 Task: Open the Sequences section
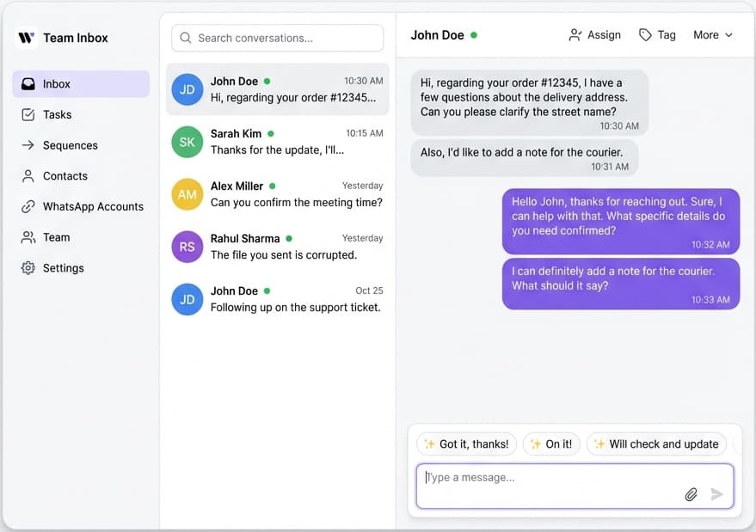[70, 145]
